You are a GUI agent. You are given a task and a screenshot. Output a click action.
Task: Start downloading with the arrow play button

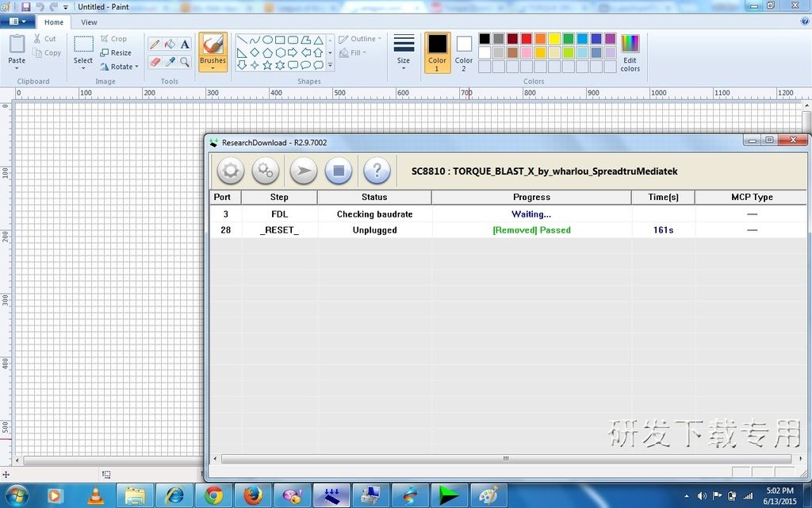click(x=303, y=171)
